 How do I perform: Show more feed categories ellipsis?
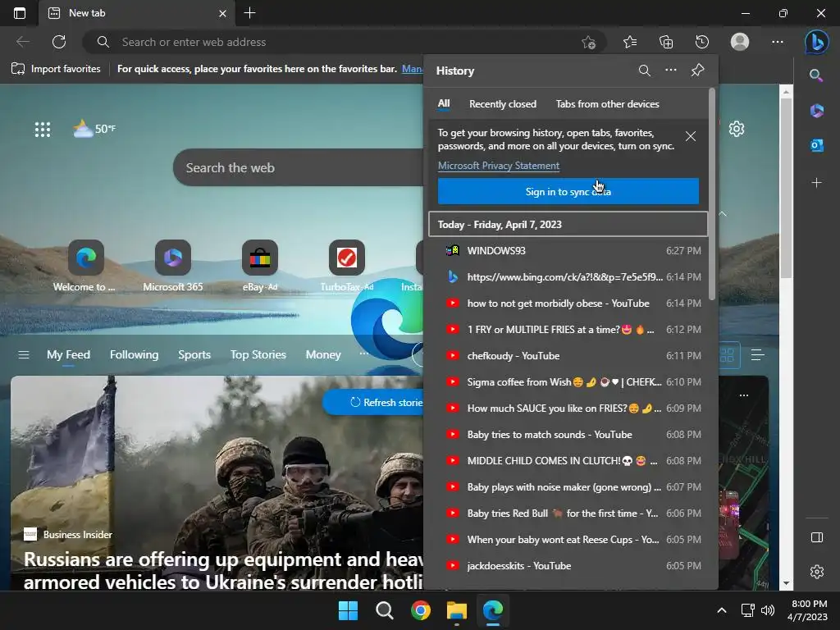(x=363, y=354)
